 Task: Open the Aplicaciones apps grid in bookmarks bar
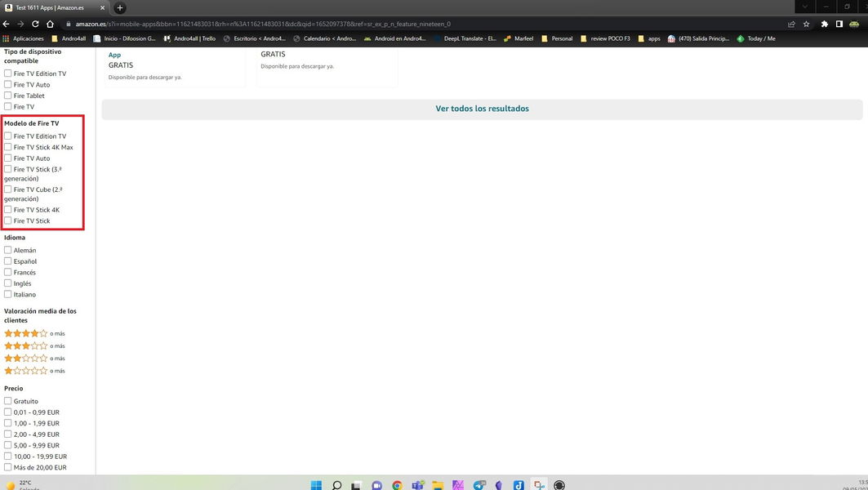[x=23, y=38]
